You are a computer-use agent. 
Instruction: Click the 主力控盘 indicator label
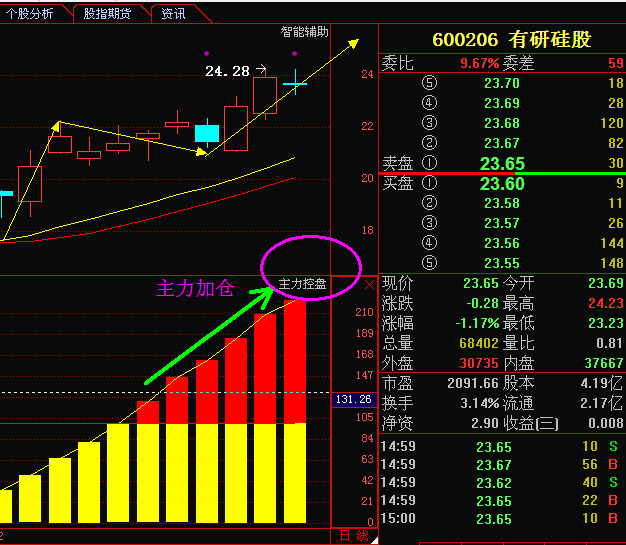click(303, 284)
